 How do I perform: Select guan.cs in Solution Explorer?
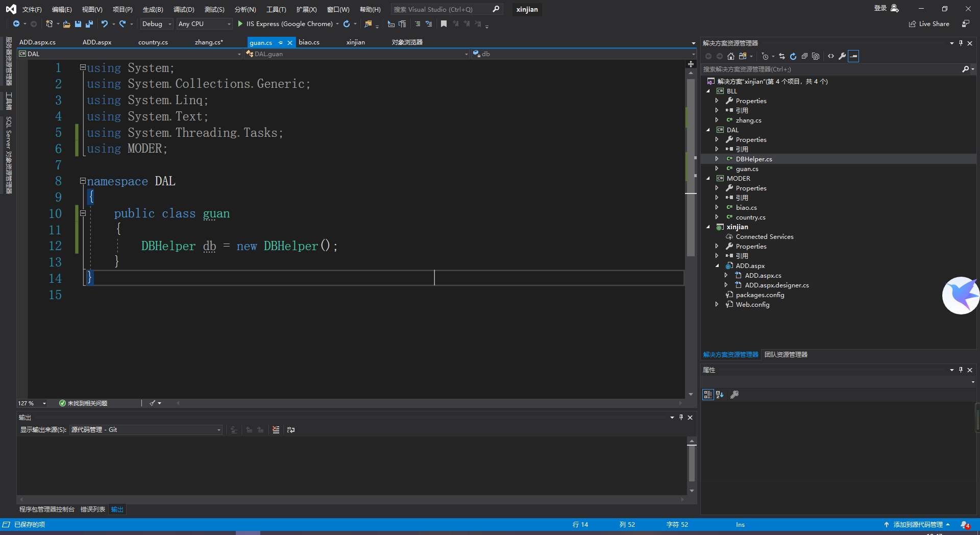click(x=747, y=169)
